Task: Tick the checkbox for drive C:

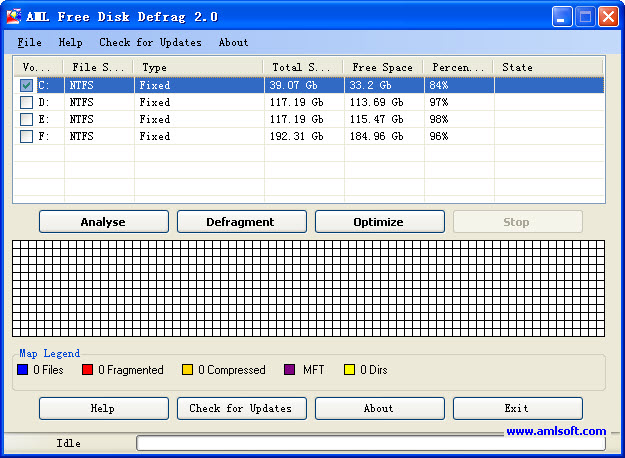Action: tap(26, 86)
